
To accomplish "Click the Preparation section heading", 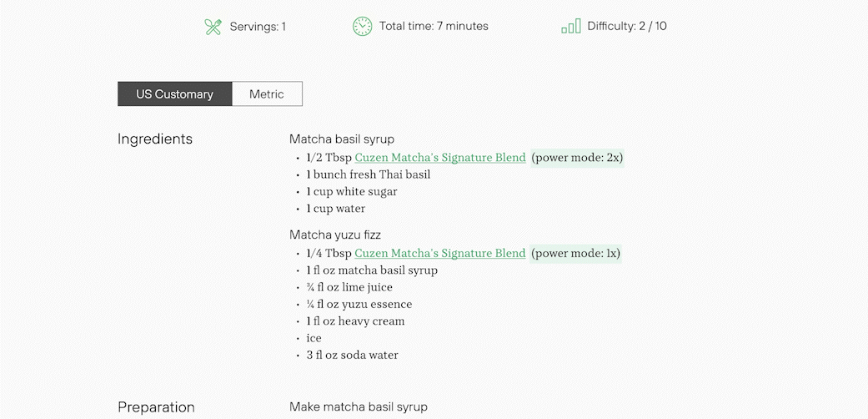I will point(156,407).
